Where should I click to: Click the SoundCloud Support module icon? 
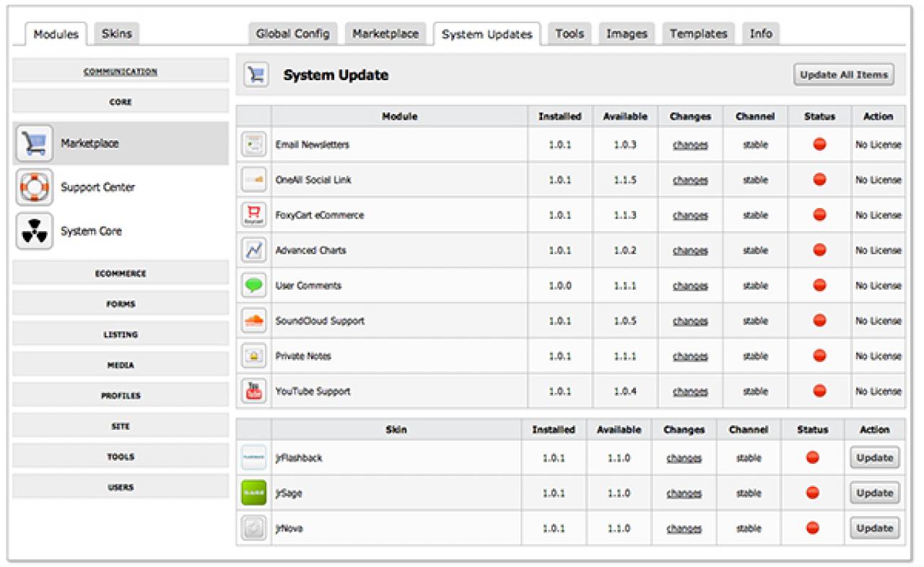pos(254,321)
